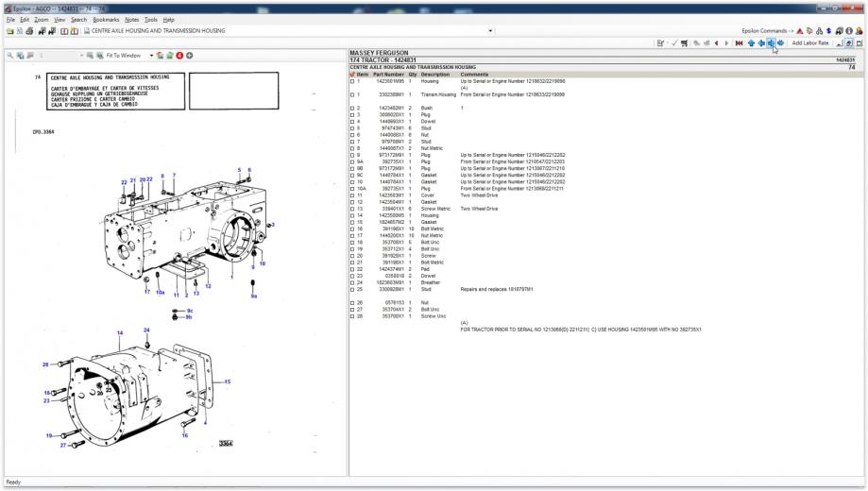Open the Notes menu
The width and height of the screenshot is (868, 491).
[131, 20]
